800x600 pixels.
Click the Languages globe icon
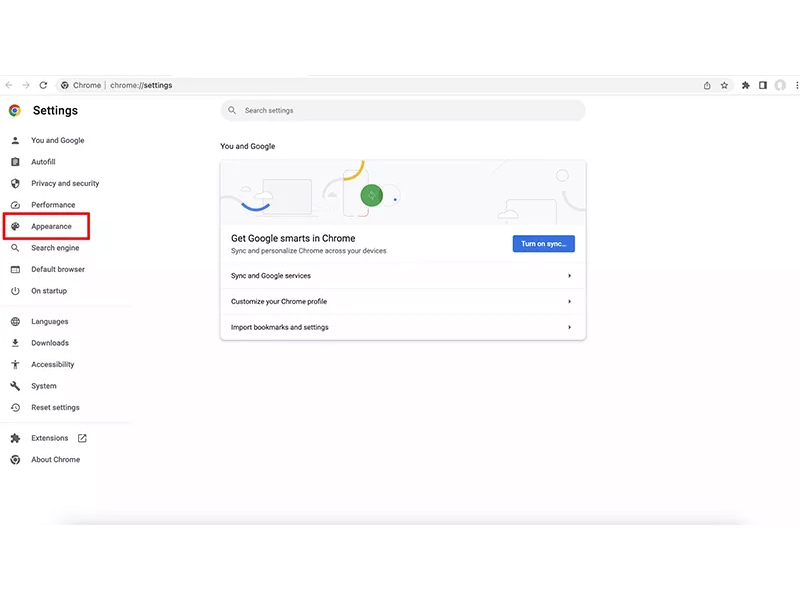[15, 321]
